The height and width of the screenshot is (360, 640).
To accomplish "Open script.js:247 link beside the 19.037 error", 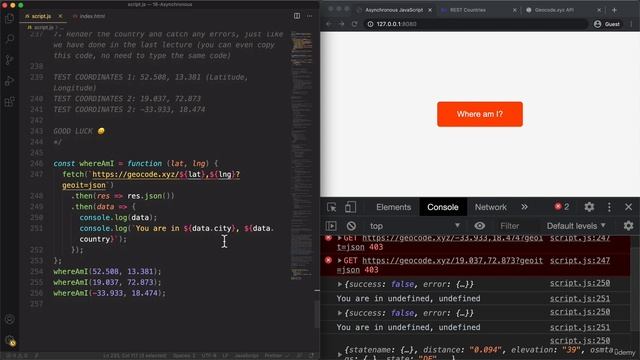I will 580,260.
